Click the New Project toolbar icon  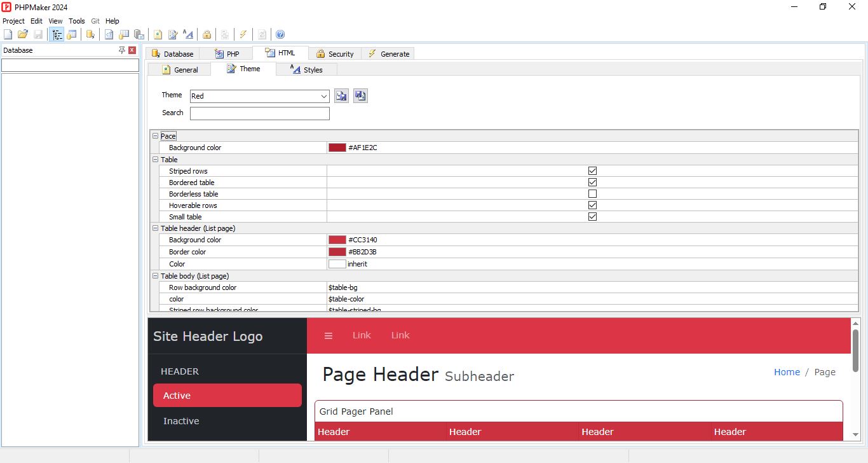[x=8, y=34]
